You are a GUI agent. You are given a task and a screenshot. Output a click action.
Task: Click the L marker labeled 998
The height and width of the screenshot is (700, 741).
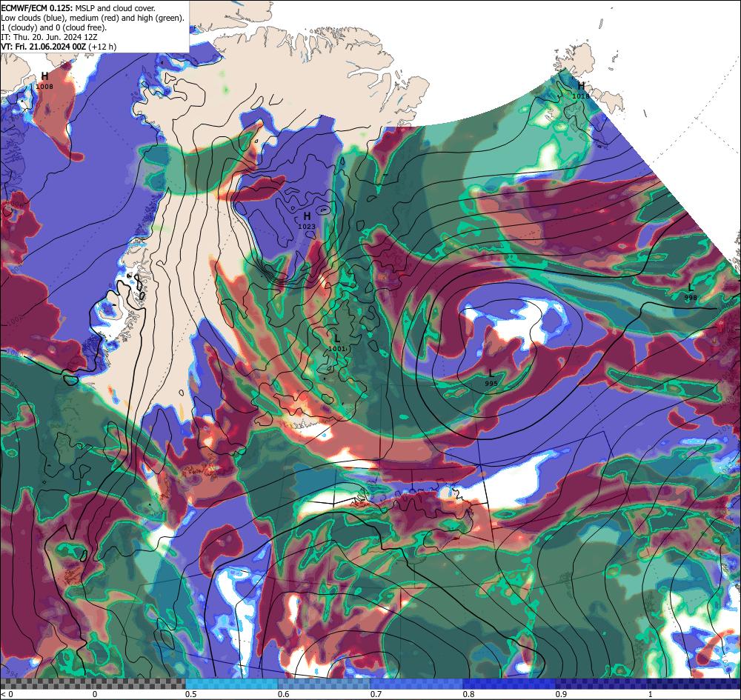(x=691, y=287)
